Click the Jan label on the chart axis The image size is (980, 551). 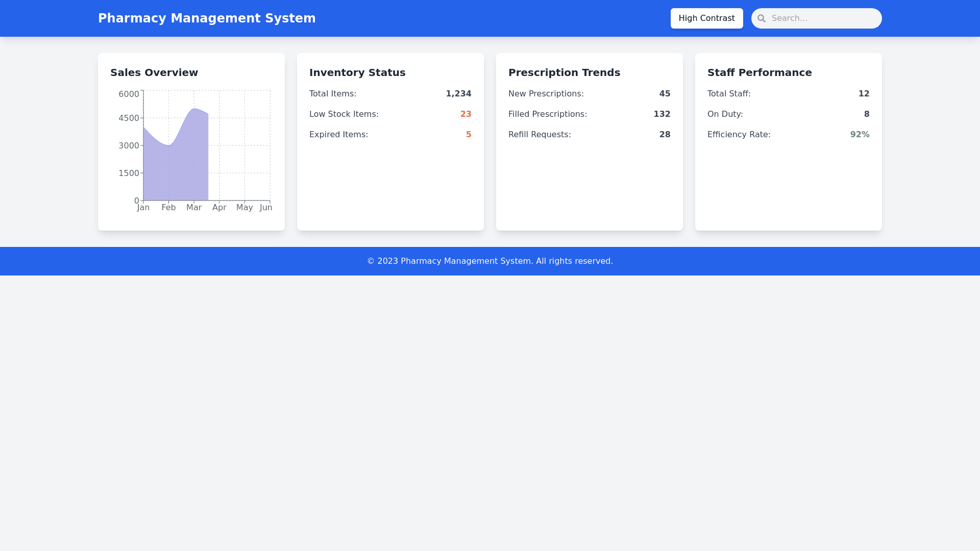143,207
